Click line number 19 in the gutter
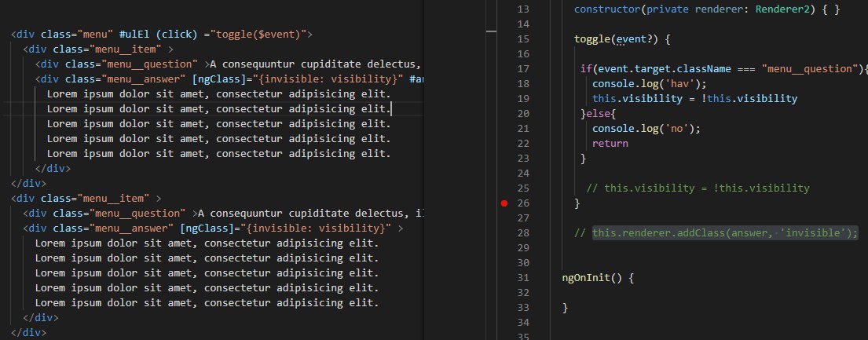This screenshot has width=868, height=340. pyautogui.click(x=522, y=99)
